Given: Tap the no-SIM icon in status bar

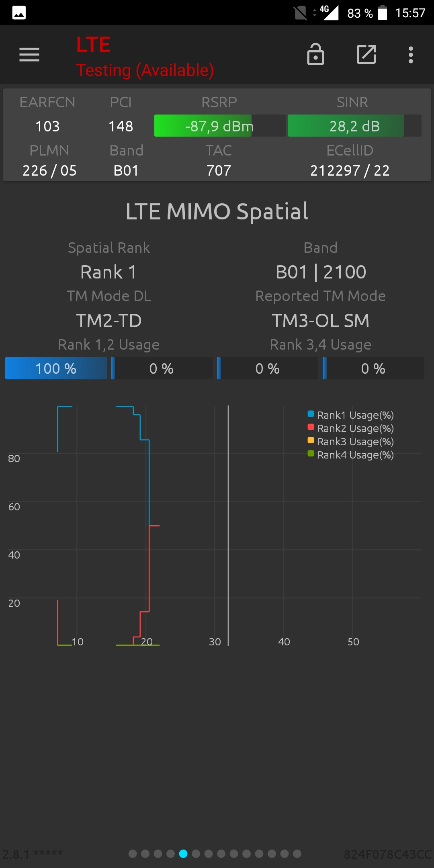Looking at the screenshot, I should pos(300,13).
